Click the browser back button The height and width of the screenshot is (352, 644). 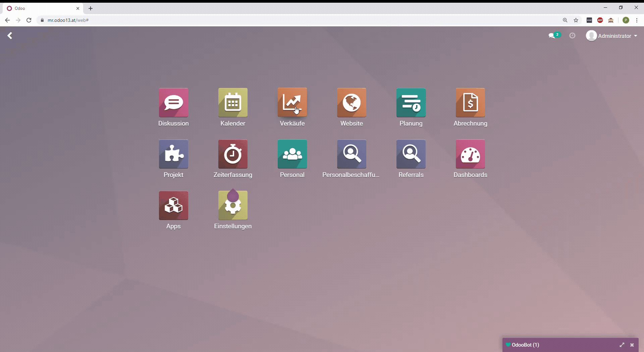[x=7, y=20]
